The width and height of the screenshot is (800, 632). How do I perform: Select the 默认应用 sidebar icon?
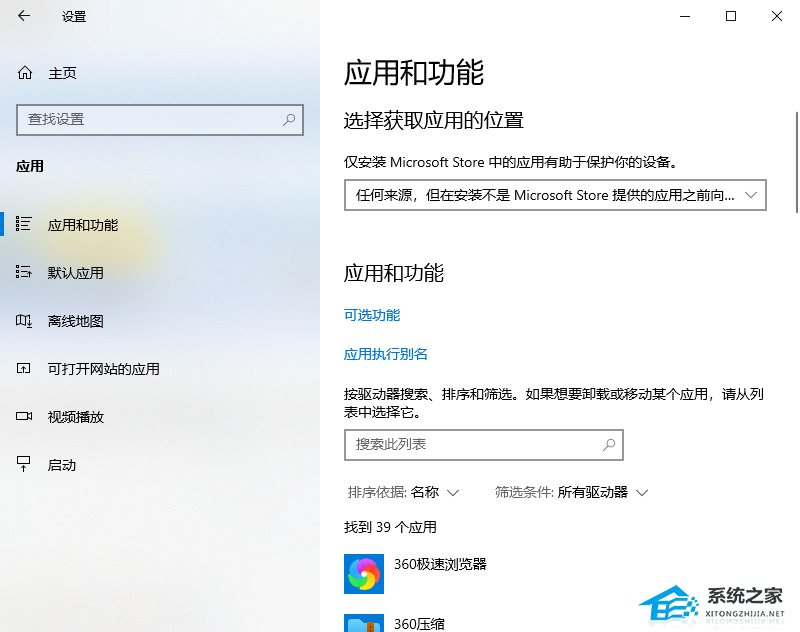tap(23, 272)
